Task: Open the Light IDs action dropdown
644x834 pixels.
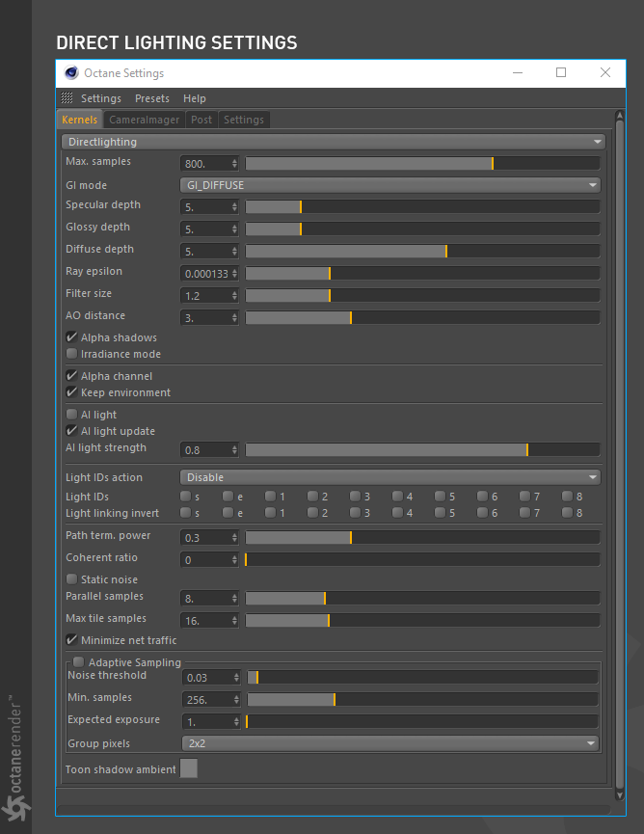Action: [x=390, y=477]
